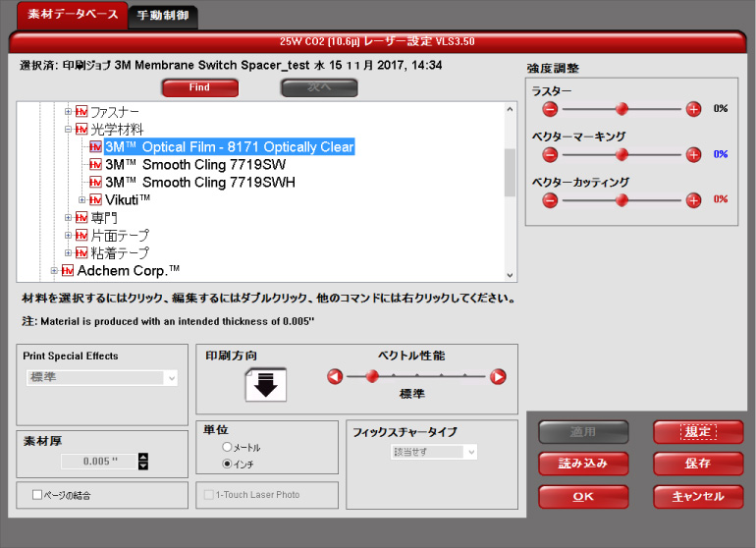Click the icon beside 光学材料
Image resolution: width=756 pixels, height=548 pixels.
coord(81,130)
